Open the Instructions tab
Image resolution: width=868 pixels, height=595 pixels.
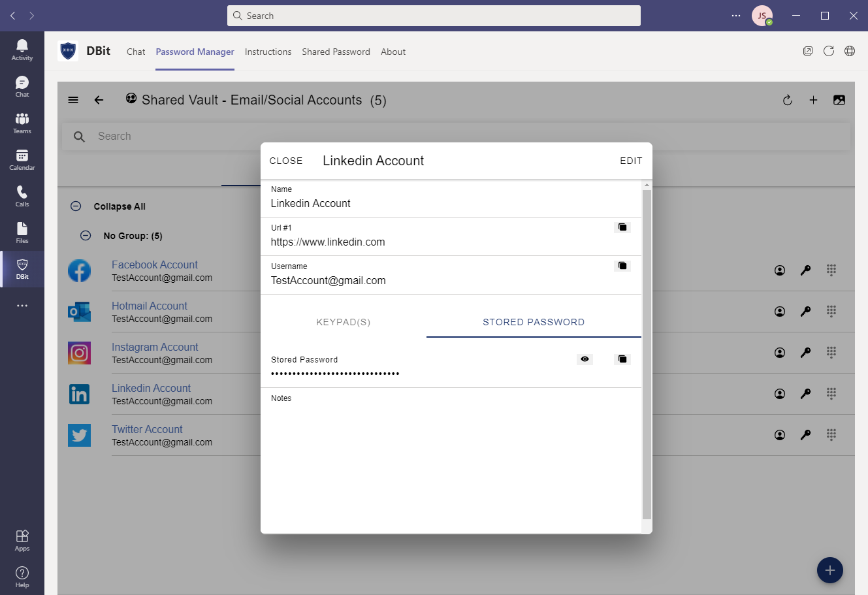click(268, 52)
